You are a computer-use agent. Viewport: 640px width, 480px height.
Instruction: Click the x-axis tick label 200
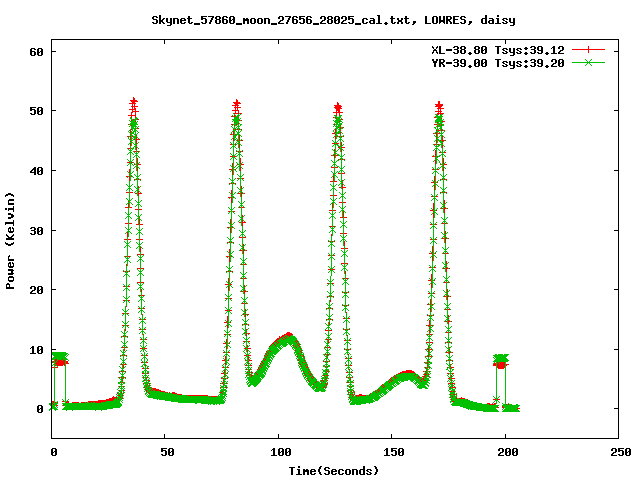pos(507,452)
